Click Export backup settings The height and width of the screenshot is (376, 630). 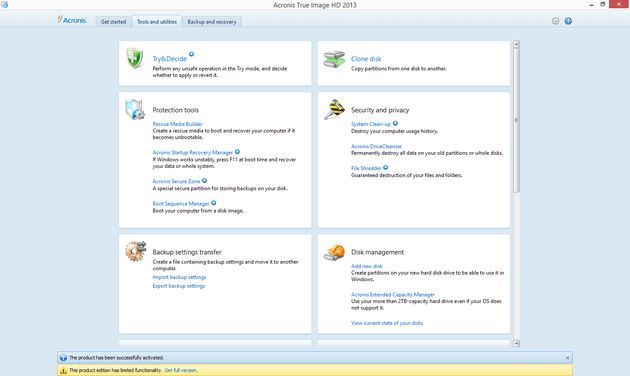coord(178,286)
